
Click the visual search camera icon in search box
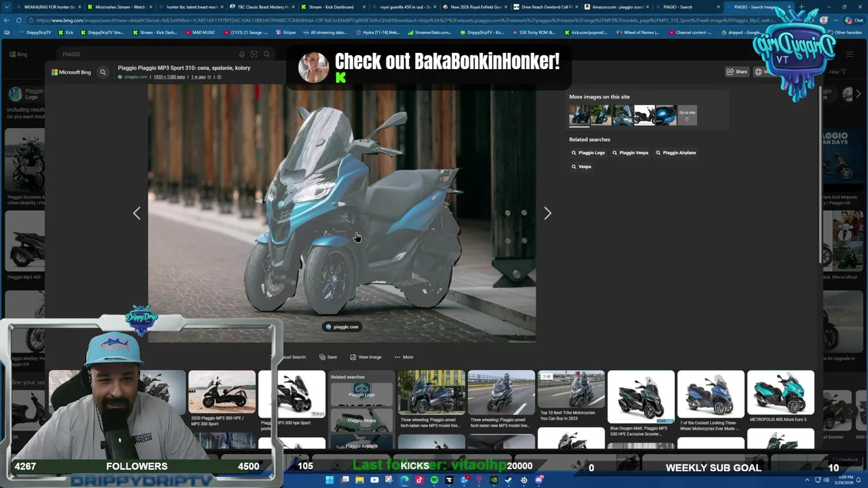pos(254,54)
